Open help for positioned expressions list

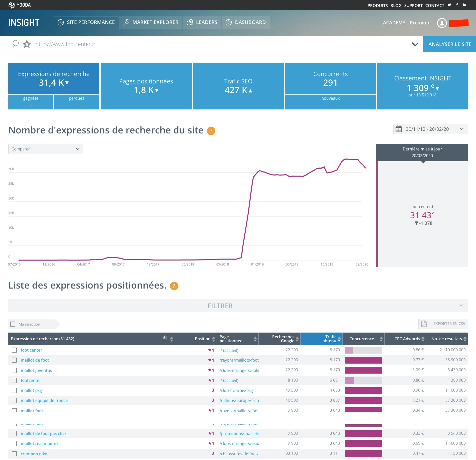click(x=174, y=286)
